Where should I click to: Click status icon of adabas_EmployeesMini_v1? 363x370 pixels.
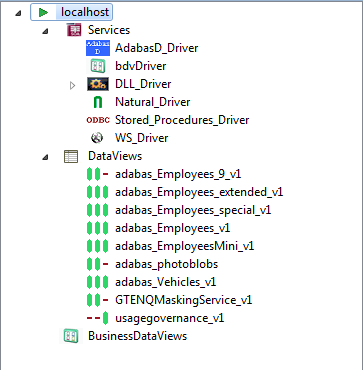(97, 246)
